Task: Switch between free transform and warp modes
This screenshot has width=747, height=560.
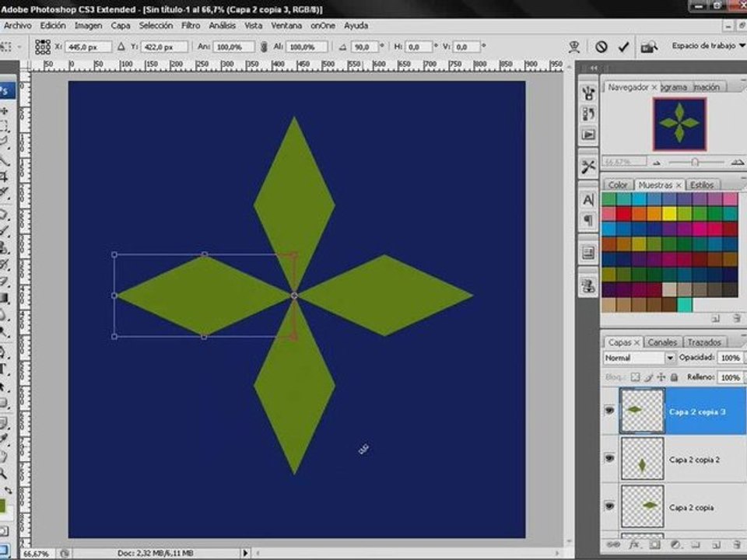Action: pyautogui.click(x=574, y=47)
